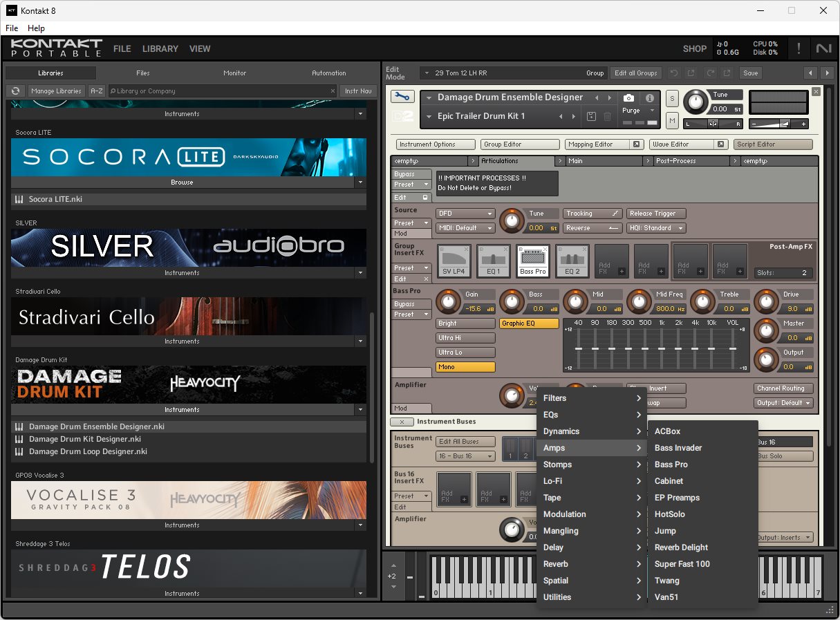The width and height of the screenshot is (840, 620).
Task: Select the EQ 1 effect slot
Action: click(494, 261)
